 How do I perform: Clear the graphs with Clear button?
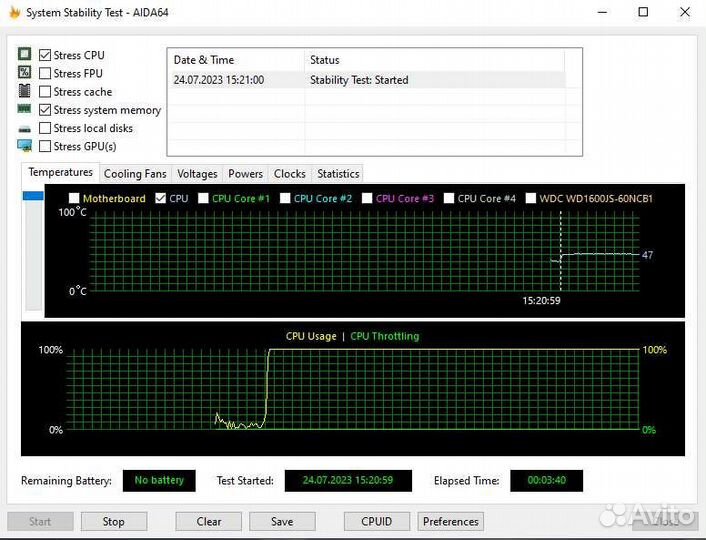coord(208,522)
